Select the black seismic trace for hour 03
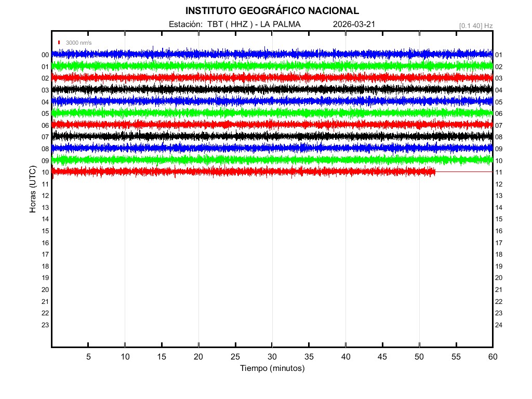The height and width of the screenshot is (399, 532). [272, 89]
